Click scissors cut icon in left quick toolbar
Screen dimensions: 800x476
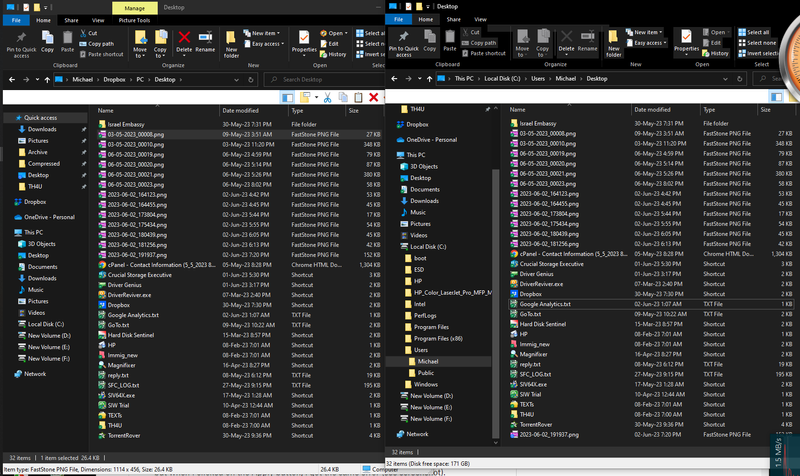coord(327,97)
